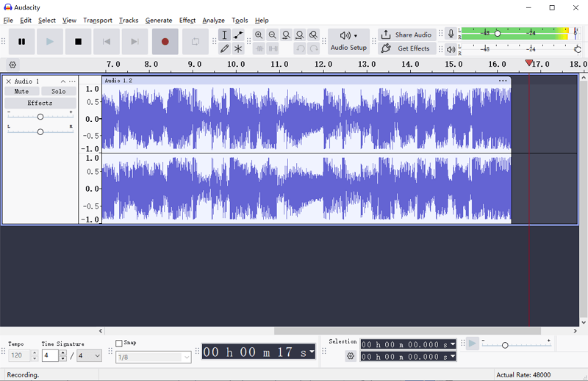Open the Effect menu
588x381 pixels.
pos(187,21)
